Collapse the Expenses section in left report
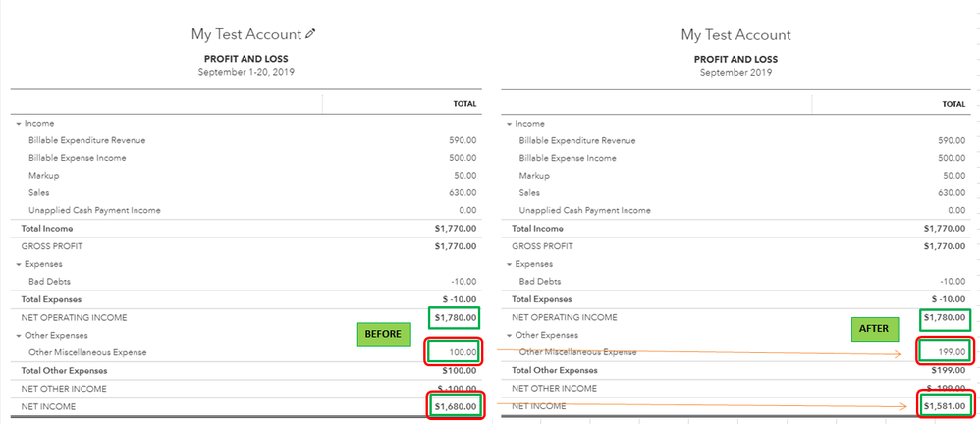The height and width of the screenshot is (424, 980). point(19,264)
